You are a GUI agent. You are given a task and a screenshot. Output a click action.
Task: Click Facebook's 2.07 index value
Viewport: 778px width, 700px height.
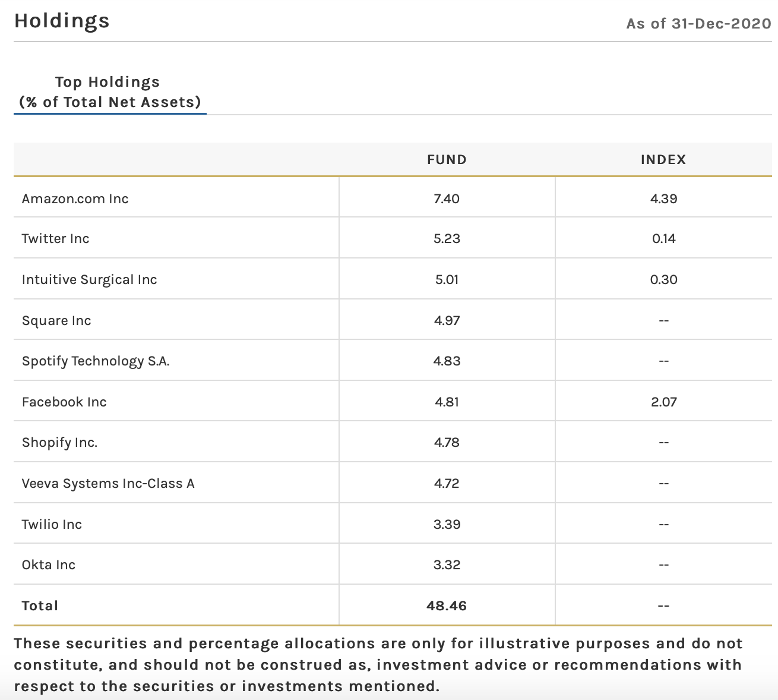click(663, 402)
